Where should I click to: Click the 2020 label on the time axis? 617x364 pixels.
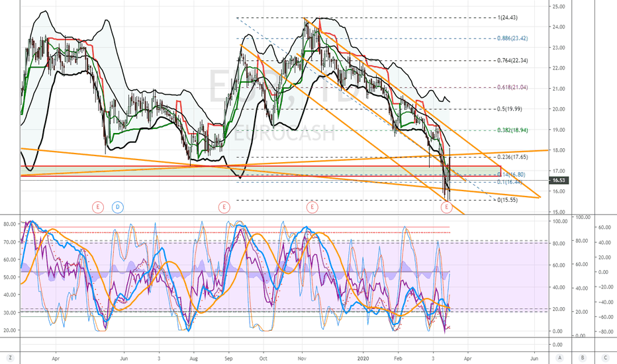coord(363,359)
